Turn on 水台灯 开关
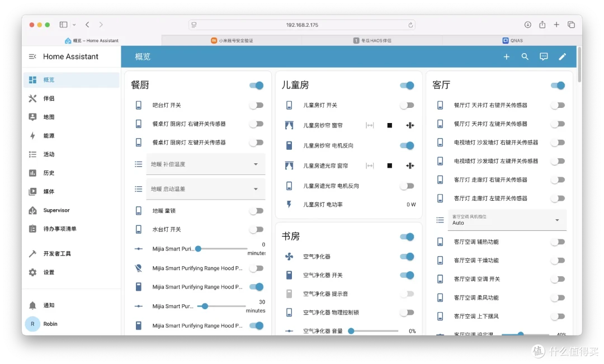The width and height of the screenshot is (604, 364). point(256,229)
